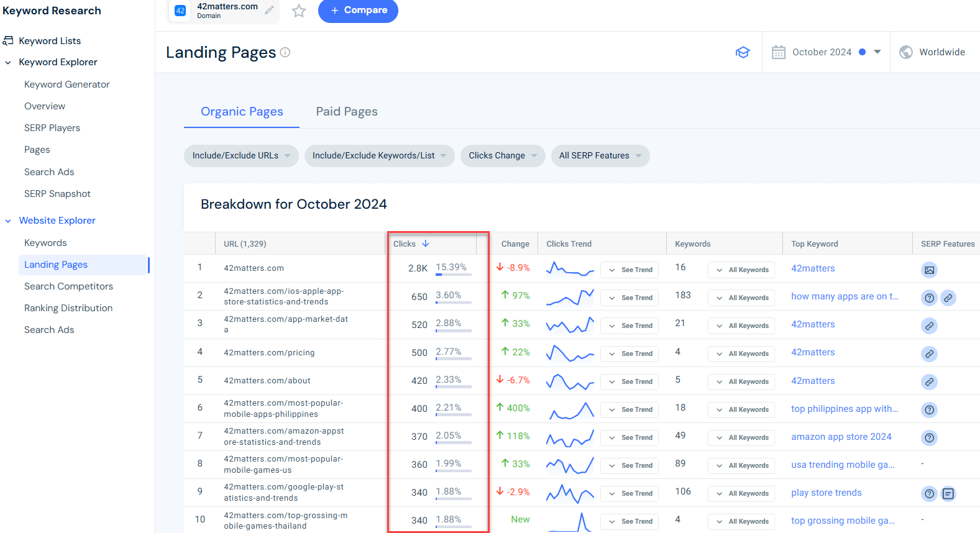980x533 pixels.
Task: Click the calendar icon next to October 2024
Action: click(779, 52)
